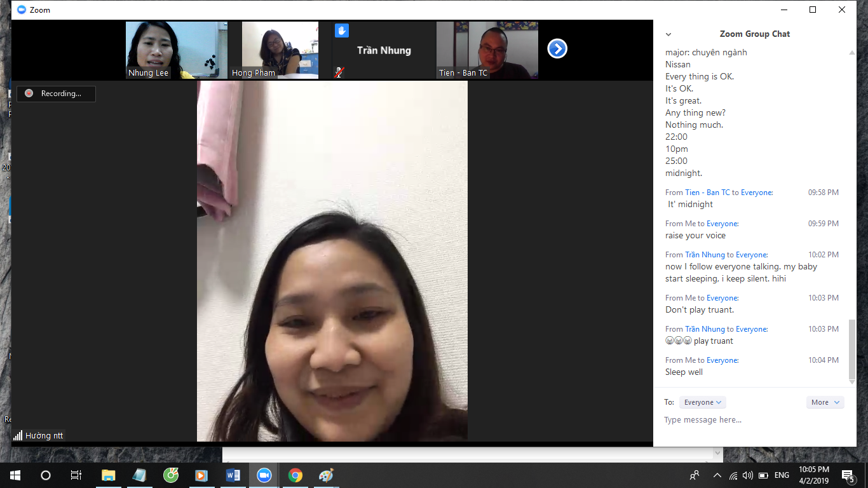
Task: Click the 'Nothing much.' chat line
Action: pyautogui.click(x=694, y=125)
